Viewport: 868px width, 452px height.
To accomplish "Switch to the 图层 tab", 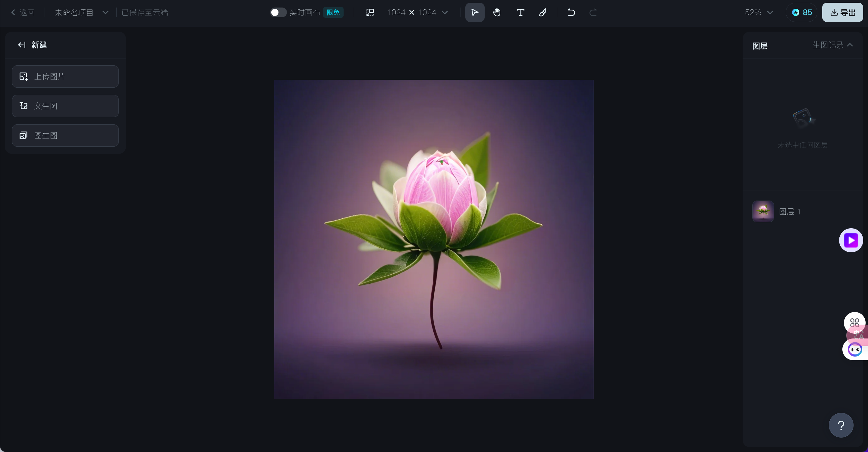I will click(x=760, y=46).
